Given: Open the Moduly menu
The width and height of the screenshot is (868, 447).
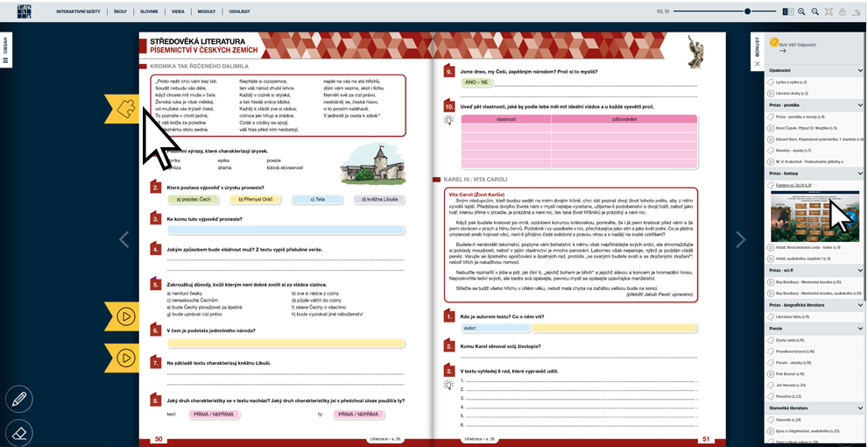Looking at the screenshot, I should (x=207, y=11).
